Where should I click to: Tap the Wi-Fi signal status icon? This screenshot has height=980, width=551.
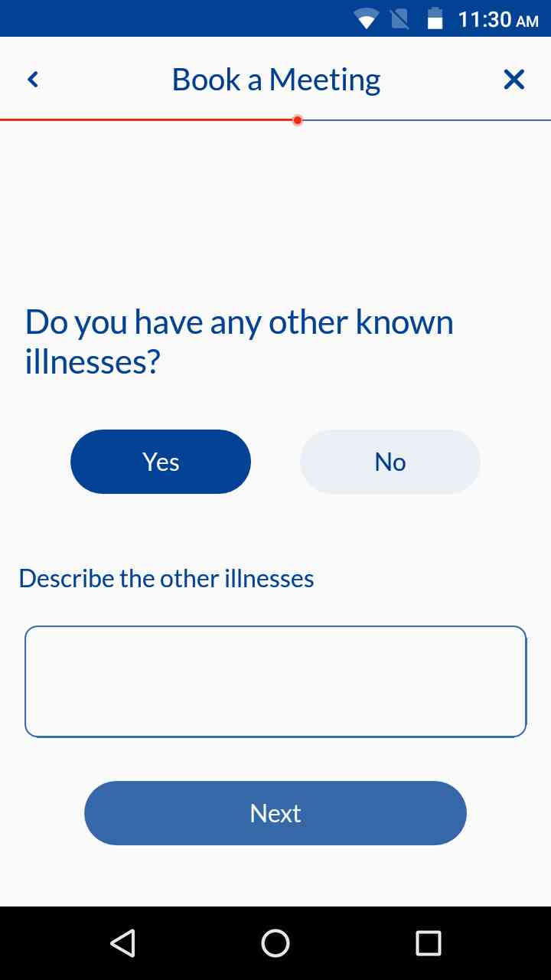(367, 19)
